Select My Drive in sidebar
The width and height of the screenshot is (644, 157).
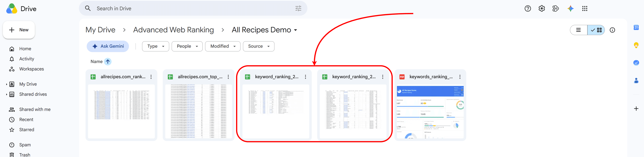pos(28,84)
